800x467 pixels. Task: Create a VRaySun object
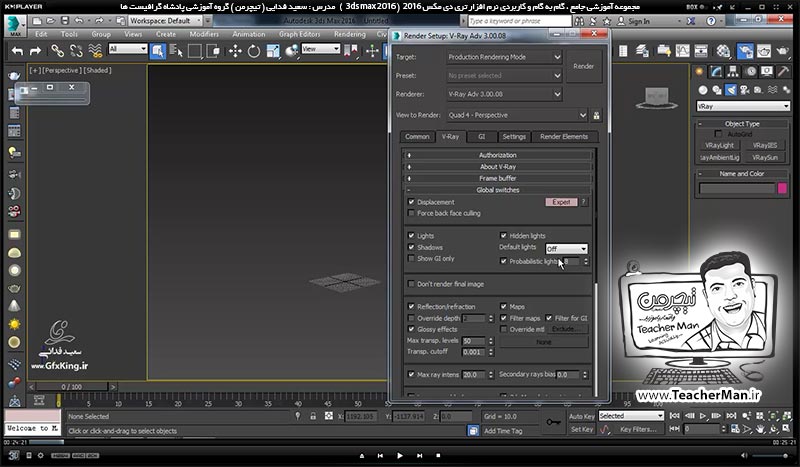click(765, 158)
